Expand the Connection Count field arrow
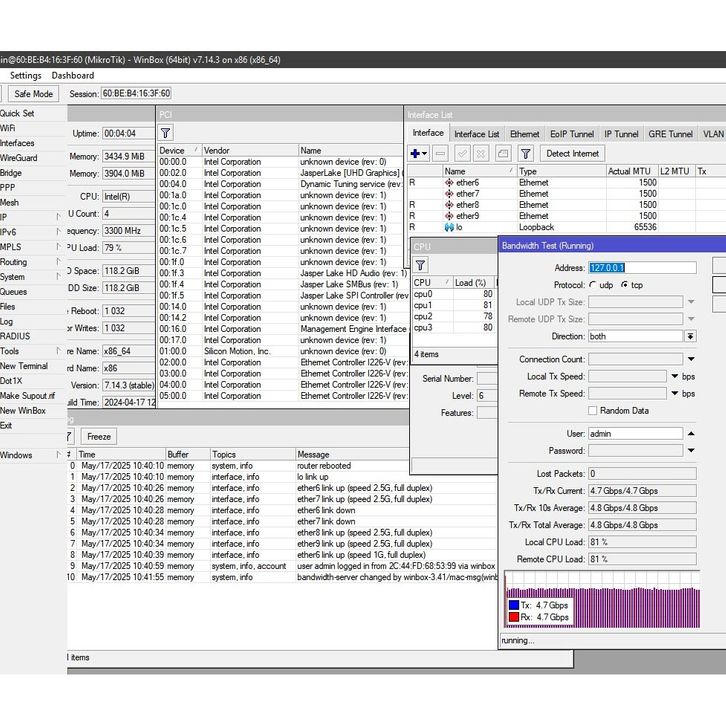The height and width of the screenshot is (726, 726). [690, 359]
